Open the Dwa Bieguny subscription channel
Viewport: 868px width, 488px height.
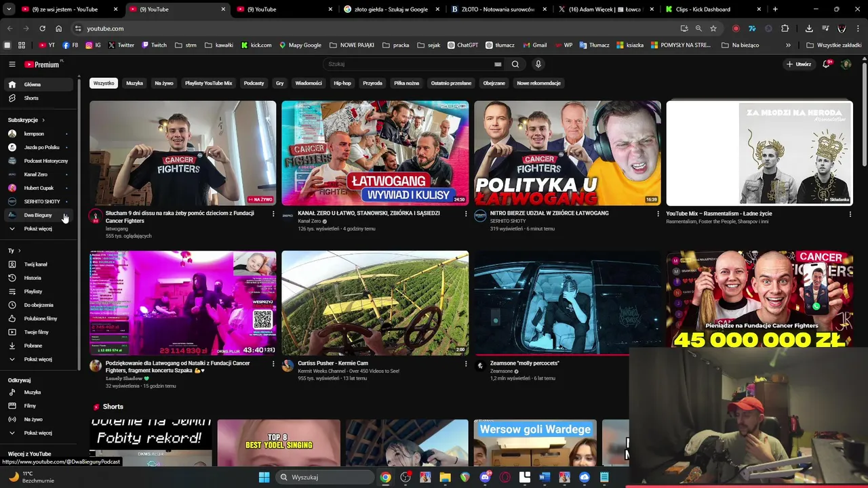pos(38,215)
